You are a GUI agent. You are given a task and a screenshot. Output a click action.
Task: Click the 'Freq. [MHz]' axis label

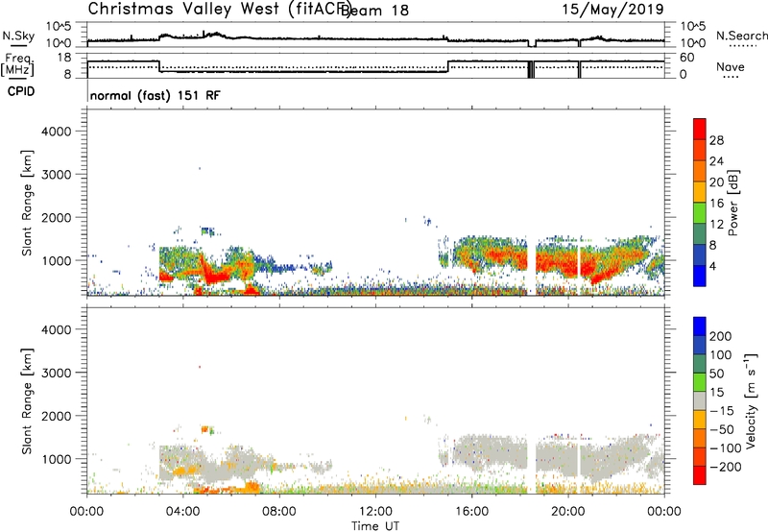coord(17,64)
